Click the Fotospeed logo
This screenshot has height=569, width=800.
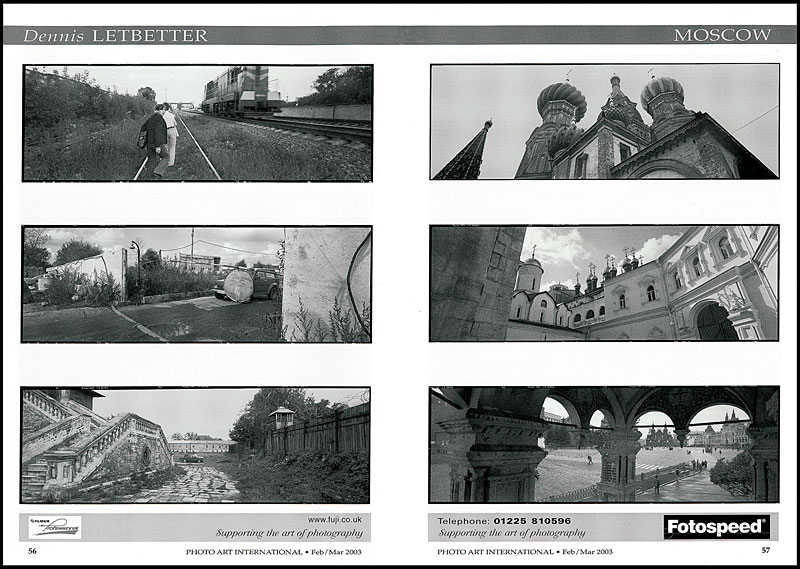(x=716, y=527)
